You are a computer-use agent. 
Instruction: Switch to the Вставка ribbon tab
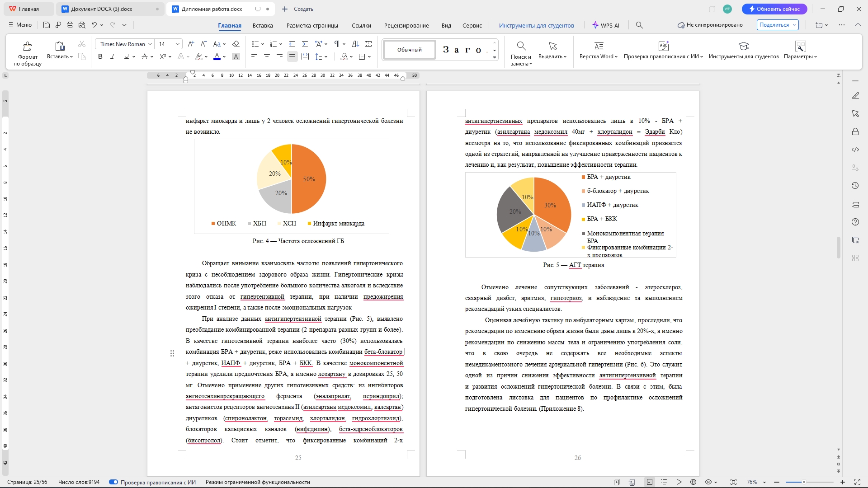pyautogui.click(x=263, y=26)
